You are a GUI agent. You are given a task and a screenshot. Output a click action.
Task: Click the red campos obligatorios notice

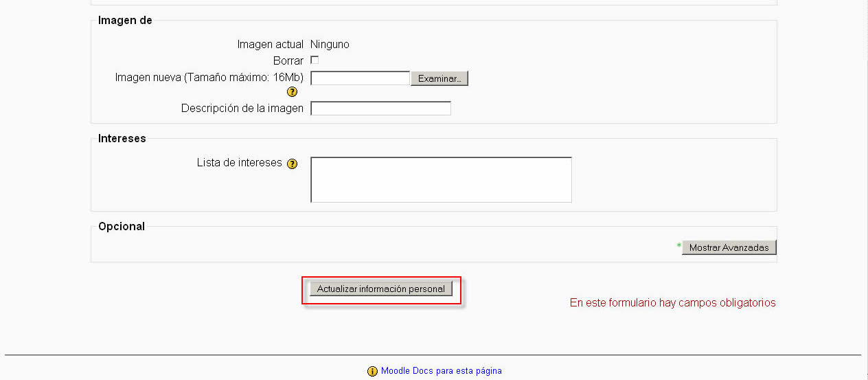[672, 303]
